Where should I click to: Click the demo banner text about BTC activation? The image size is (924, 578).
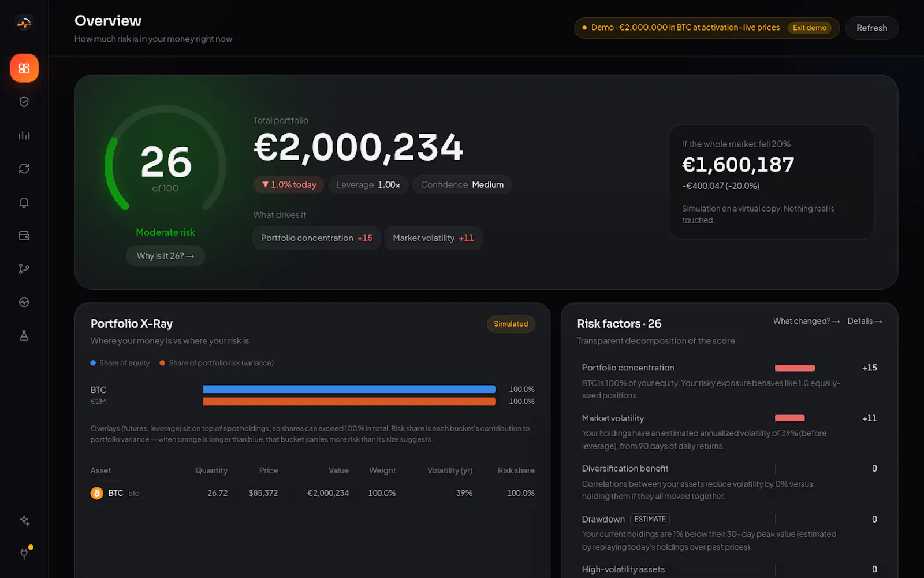[685, 28]
